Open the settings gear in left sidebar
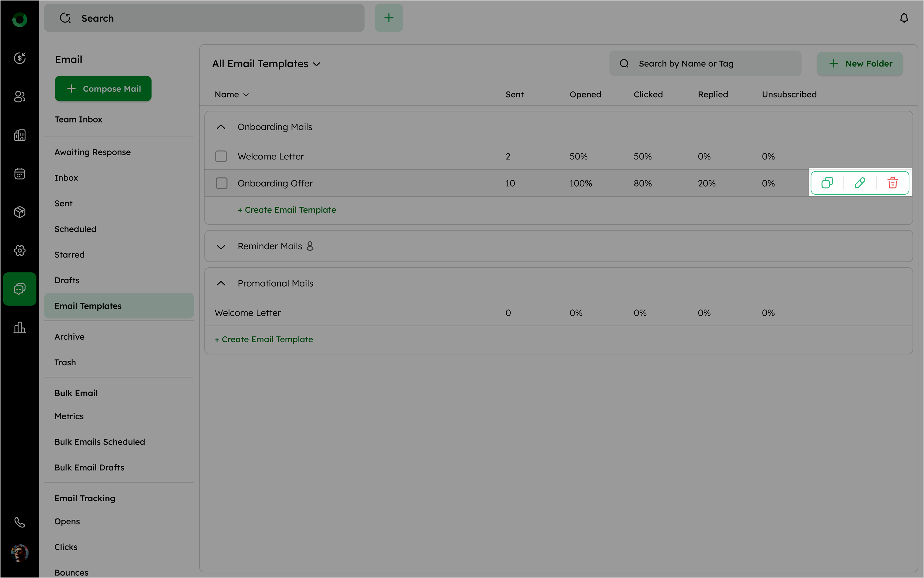The width and height of the screenshot is (924, 578). (20, 250)
